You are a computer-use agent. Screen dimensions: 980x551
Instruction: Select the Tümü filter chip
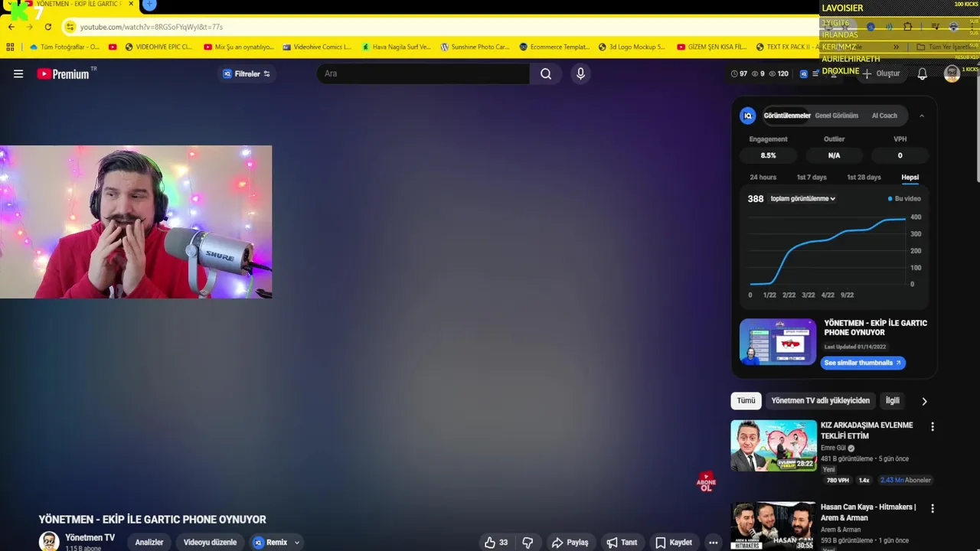pyautogui.click(x=746, y=401)
